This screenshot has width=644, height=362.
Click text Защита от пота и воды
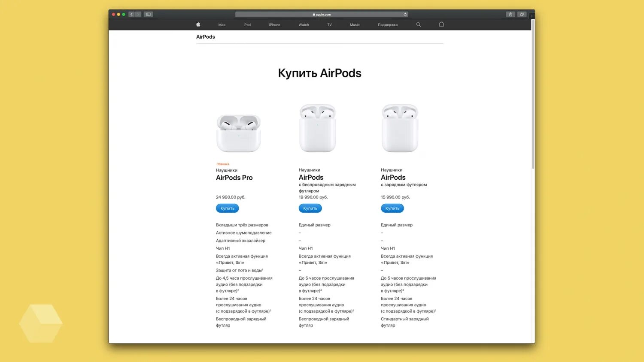pyautogui.click(x=239, y=270)
